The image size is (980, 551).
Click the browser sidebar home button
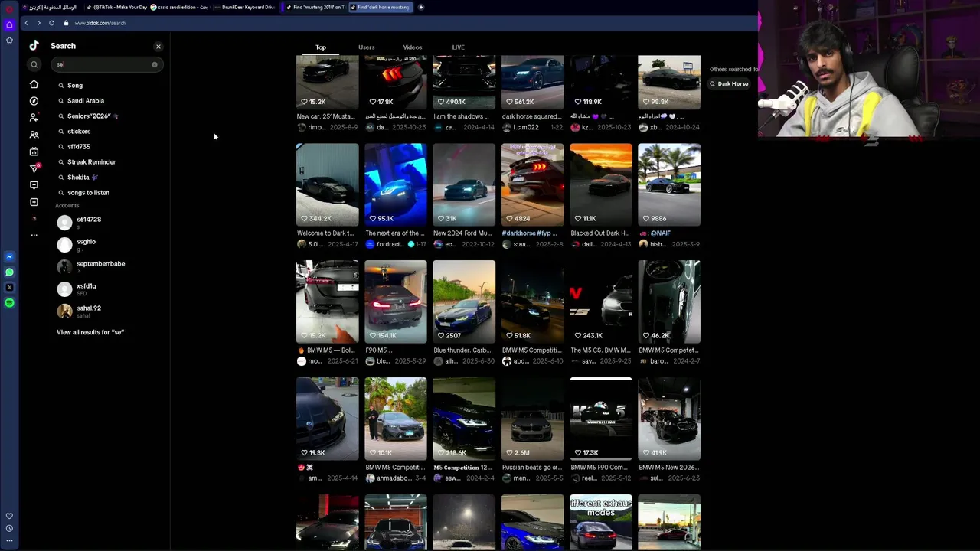pyautogui.click(x=9, y=24)
